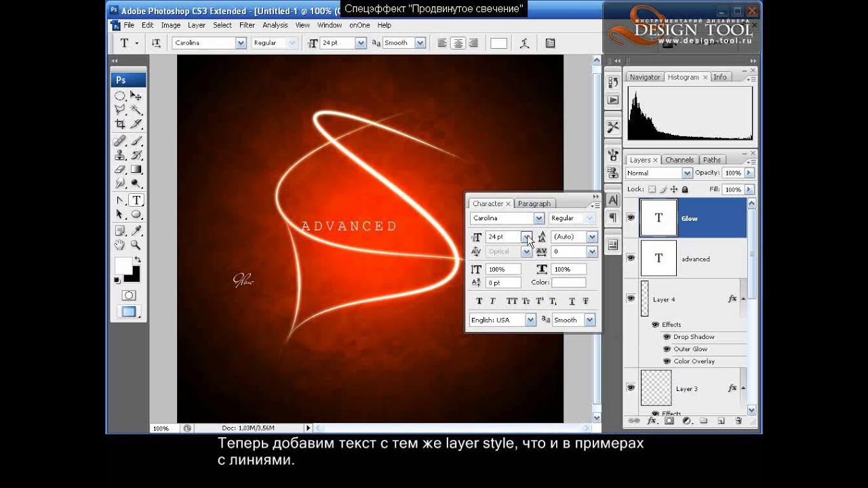The height and width of the screenshot is (488, 868).
Task: Open layer blend mode Normal dropdown
Action: [687, 173]
